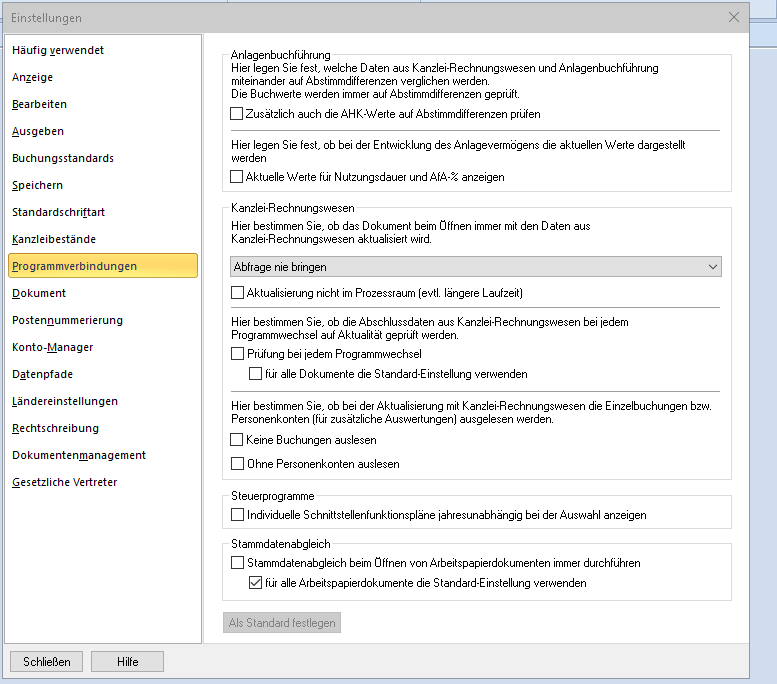Image resolution: width=777 pixels, height=684 pixels.
Task: Switch to Buchungsstandards settings
Action: click(63, 158)
